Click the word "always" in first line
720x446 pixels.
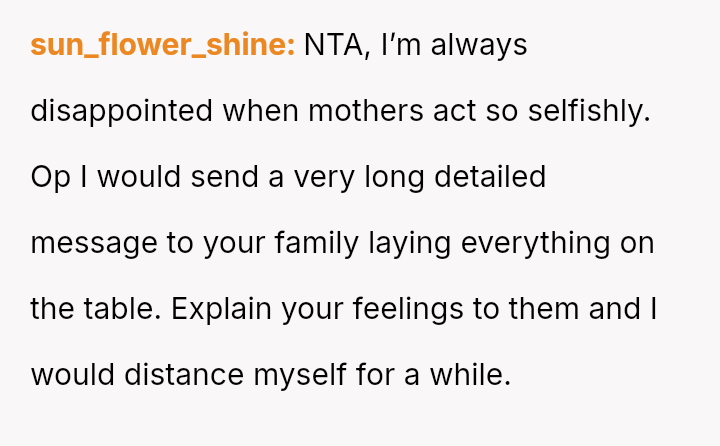(x=476, y=45)
